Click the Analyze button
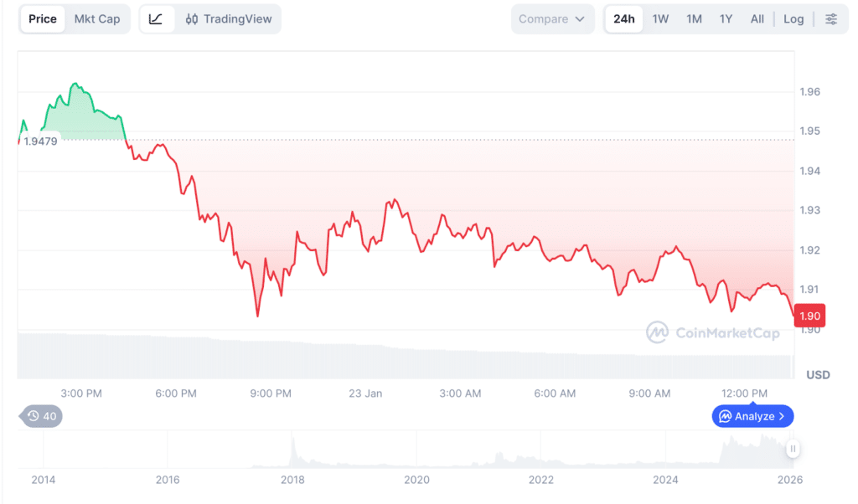The height and width of the screenshot is (504, 858). coord(752,416)
